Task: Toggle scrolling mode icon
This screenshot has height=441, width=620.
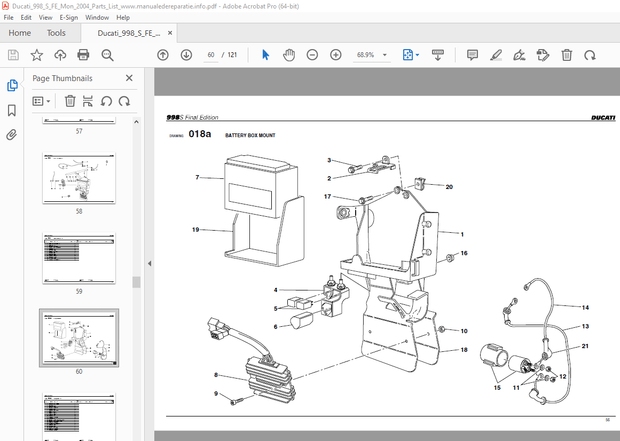Action: click(x=438, y=55)
